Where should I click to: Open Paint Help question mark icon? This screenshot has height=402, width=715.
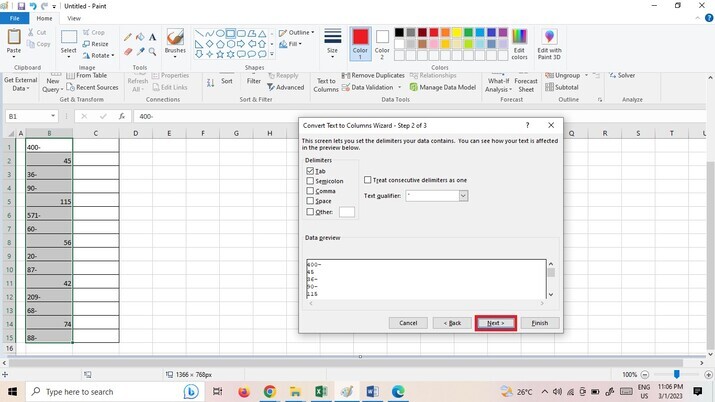pyautogui.click(x=709, y=18)
